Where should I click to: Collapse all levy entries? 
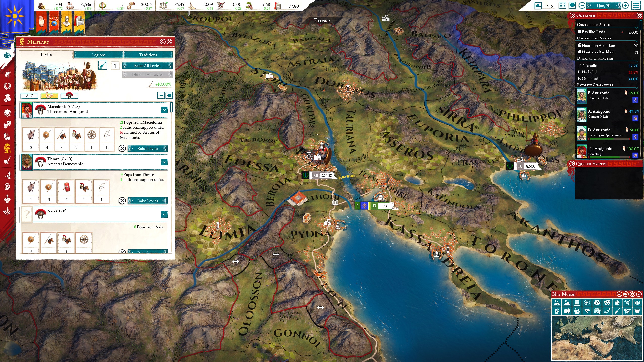[161, 95]
